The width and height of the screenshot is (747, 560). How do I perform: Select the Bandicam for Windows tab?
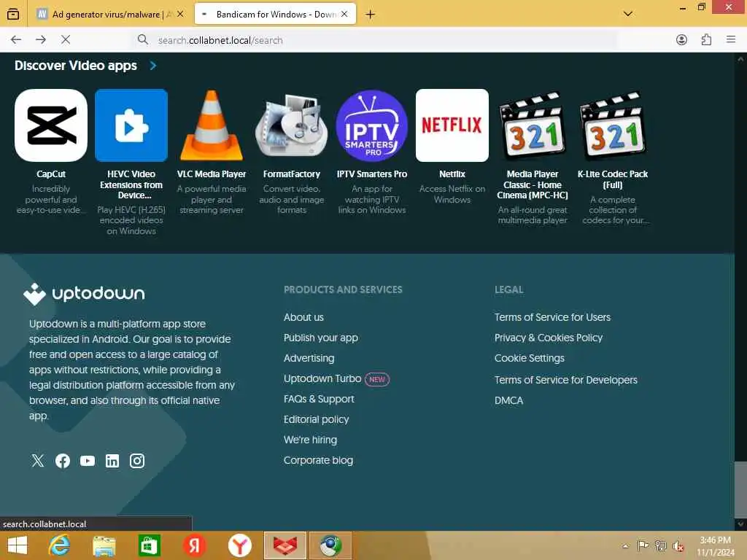click(x=275, y=15)
